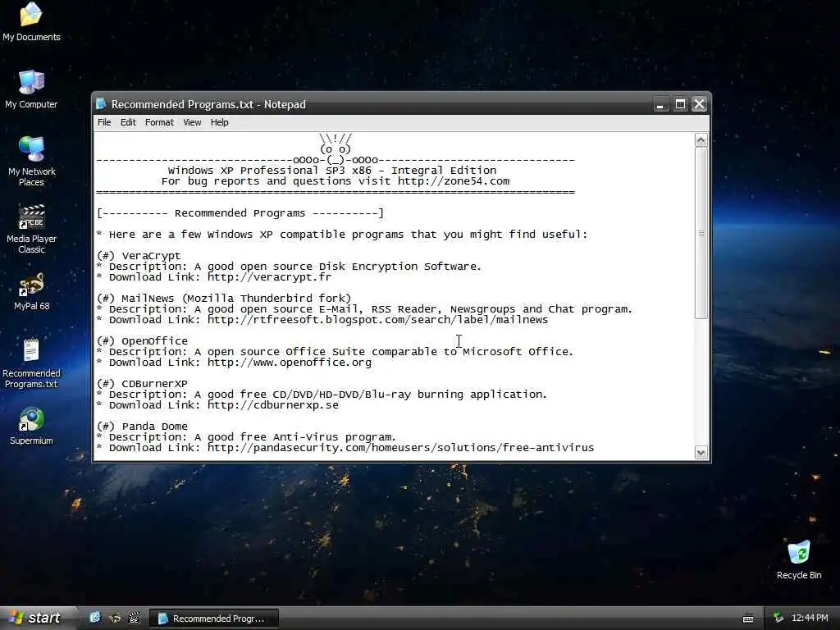Select the Recycle Bin icon
The image size is (840, 630).
pos(799,560)
